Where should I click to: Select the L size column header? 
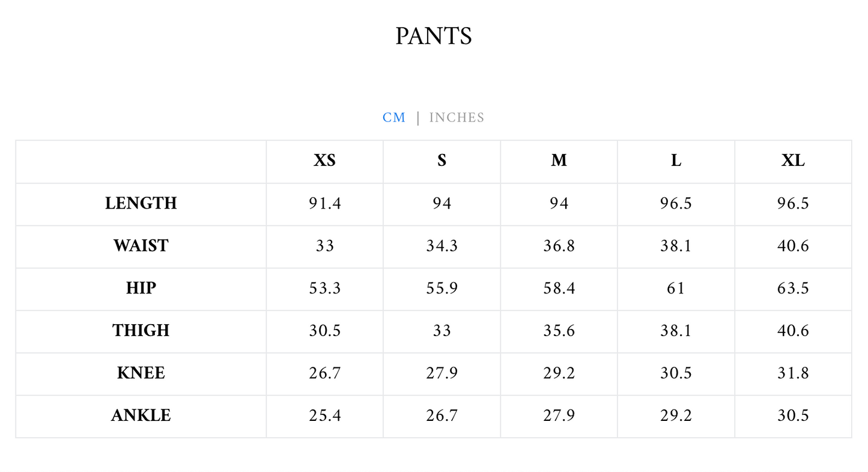click(x=676, y=161)
